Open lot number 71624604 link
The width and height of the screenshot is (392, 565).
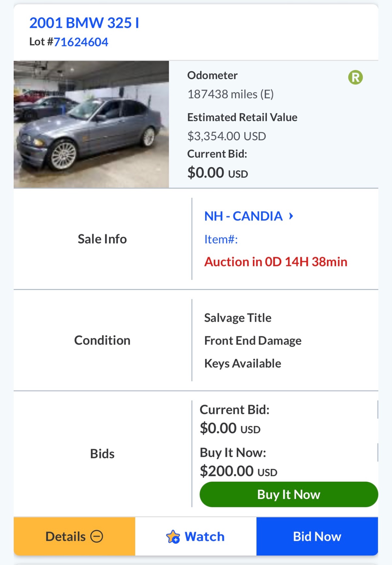(81, 42)
